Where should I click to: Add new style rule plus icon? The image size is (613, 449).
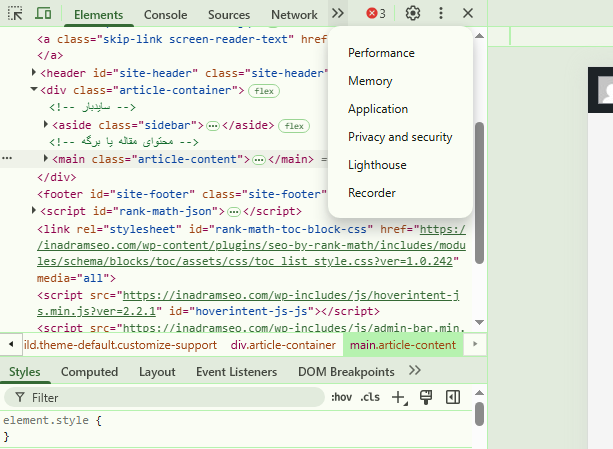coord(399,397)
